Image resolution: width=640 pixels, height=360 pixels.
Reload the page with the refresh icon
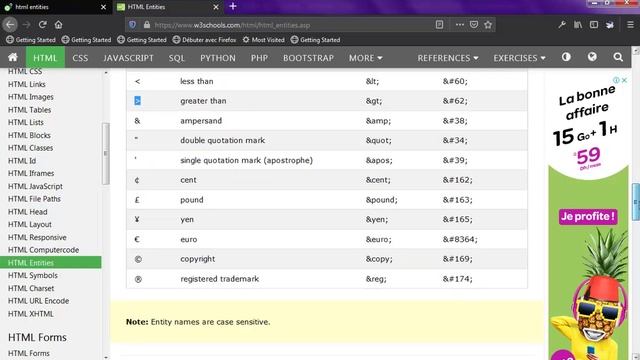point(42,25)
